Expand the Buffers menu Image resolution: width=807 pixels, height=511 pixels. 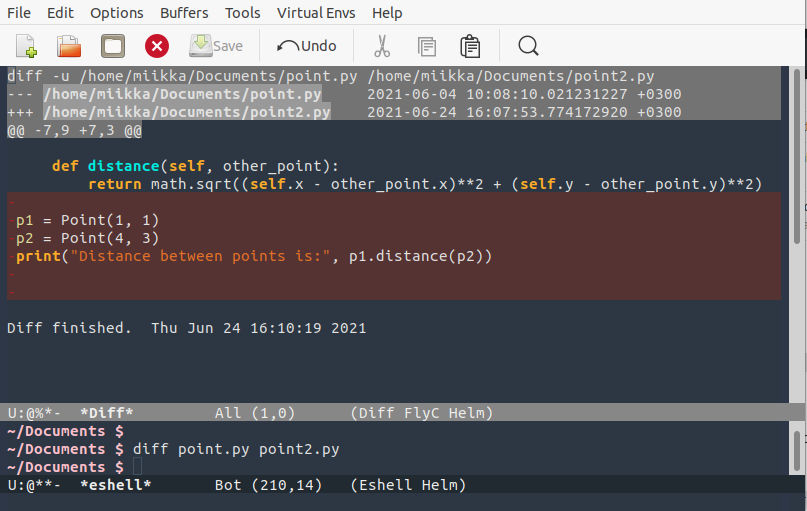pos(184,13)
